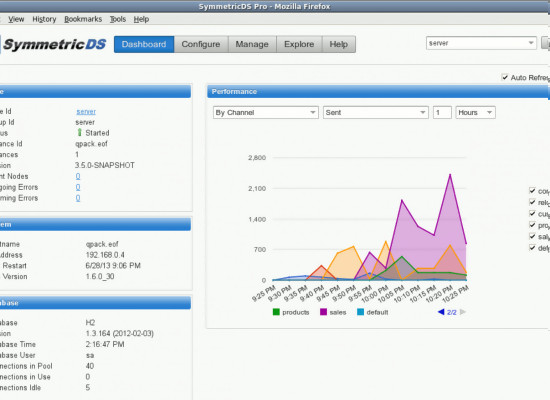Open Firefox Help menu
Image resolution: width=550 pixels, height=400 pixels.
pyautogui.click(x=141, y=19)
